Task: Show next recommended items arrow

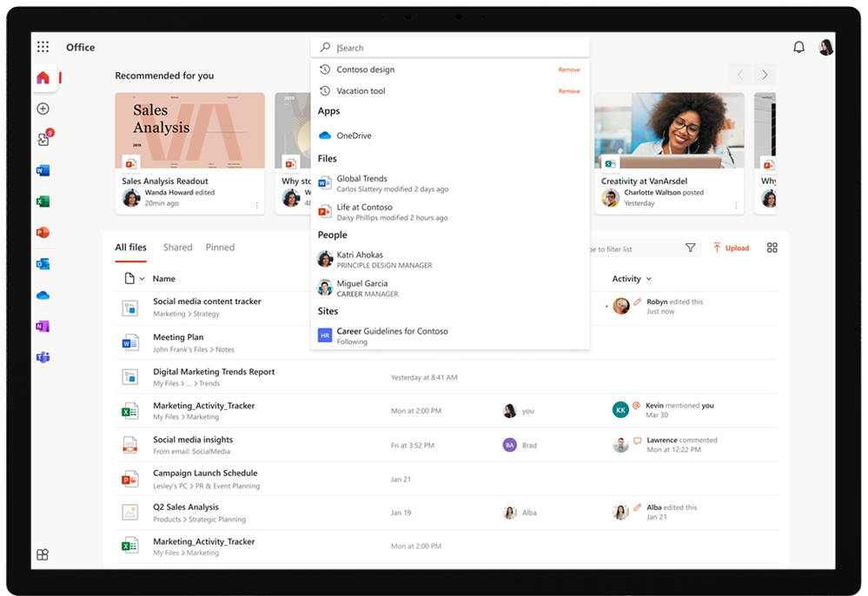Action: pos(765,75)
